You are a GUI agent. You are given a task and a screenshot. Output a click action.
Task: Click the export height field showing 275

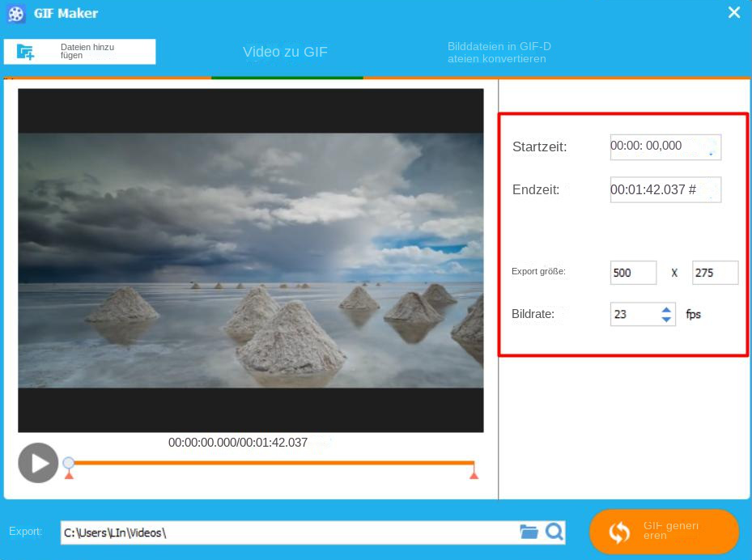715,273
